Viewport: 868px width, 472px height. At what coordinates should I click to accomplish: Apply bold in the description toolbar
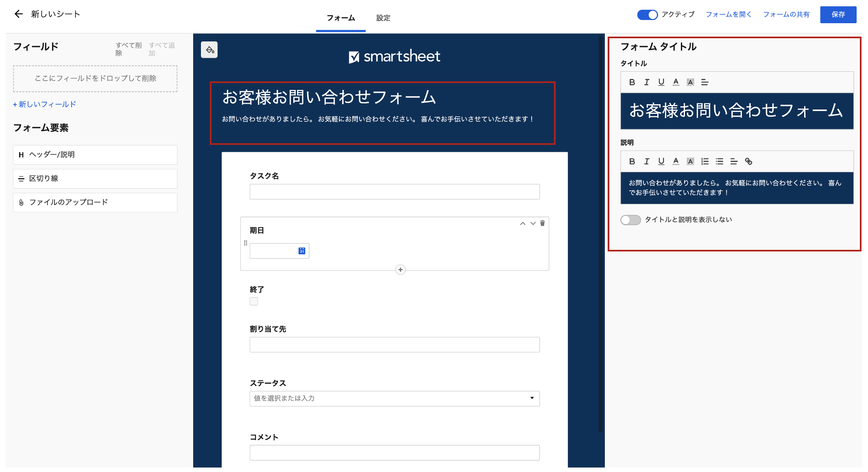pyautogui.click(x=632, y=162)
